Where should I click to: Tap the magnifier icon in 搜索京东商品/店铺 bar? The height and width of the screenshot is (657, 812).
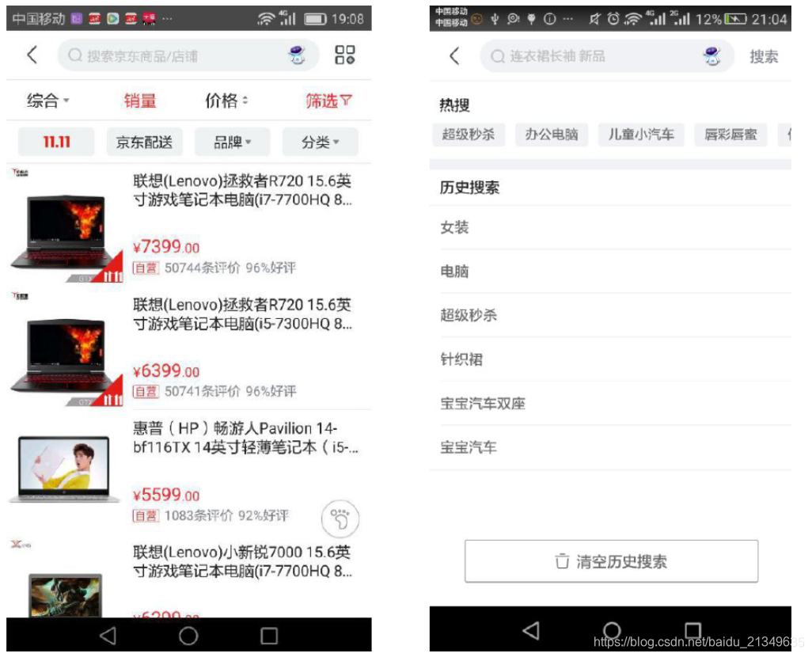[75, 55]
